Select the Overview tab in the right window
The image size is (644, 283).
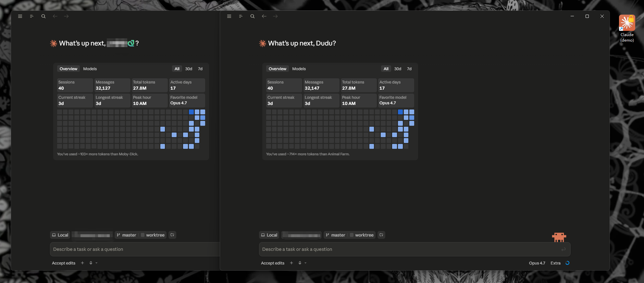278,69
